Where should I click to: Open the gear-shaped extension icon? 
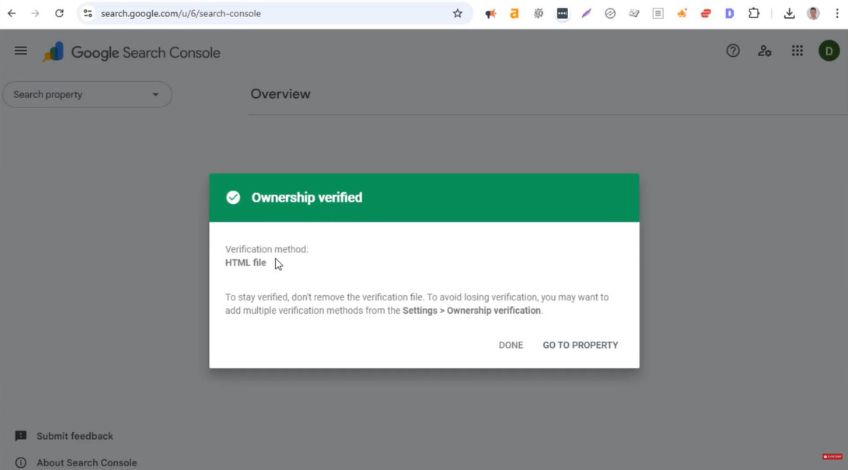pyautogui.click(x=538, y=14)
